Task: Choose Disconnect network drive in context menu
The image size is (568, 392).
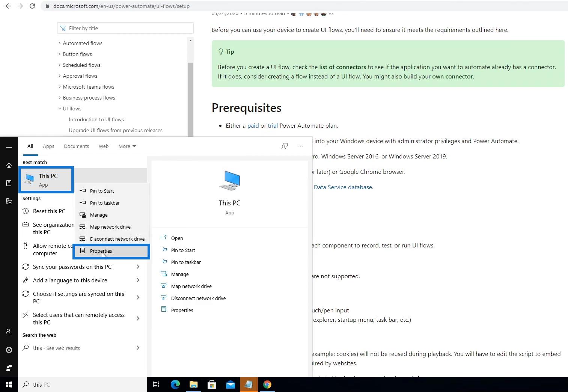Action: 111,239
